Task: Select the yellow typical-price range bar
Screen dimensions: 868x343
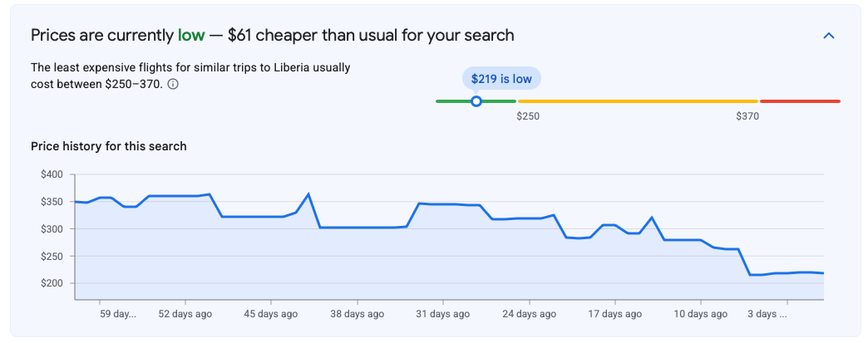Action: click(x=638, y=101)
